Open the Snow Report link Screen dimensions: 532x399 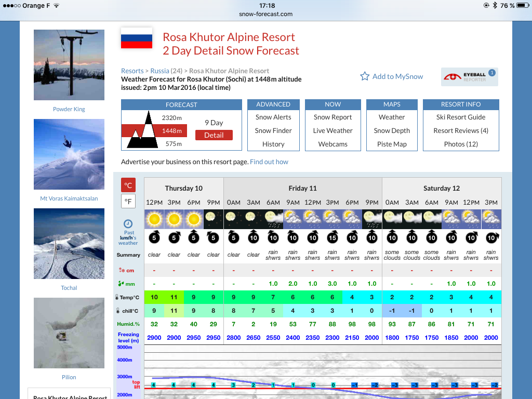click(x=332, y=117)
